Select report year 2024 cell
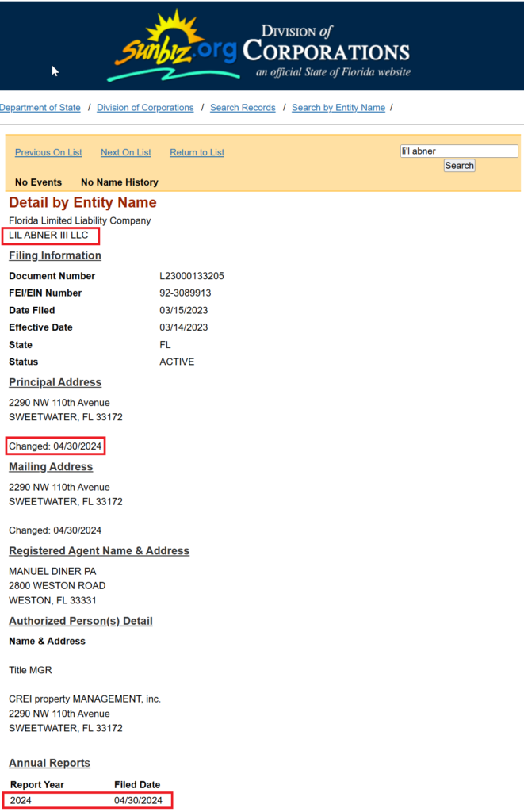524x812 pixels. point(21,801)
